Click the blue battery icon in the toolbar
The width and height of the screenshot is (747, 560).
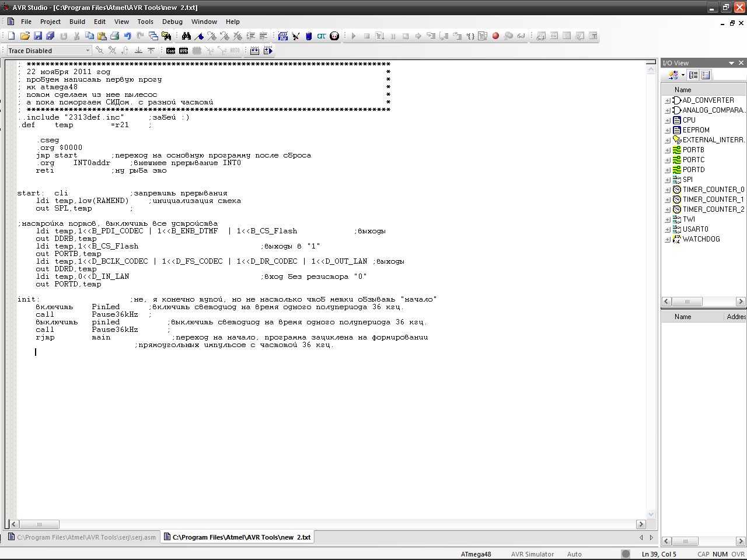tap(309, 36)
